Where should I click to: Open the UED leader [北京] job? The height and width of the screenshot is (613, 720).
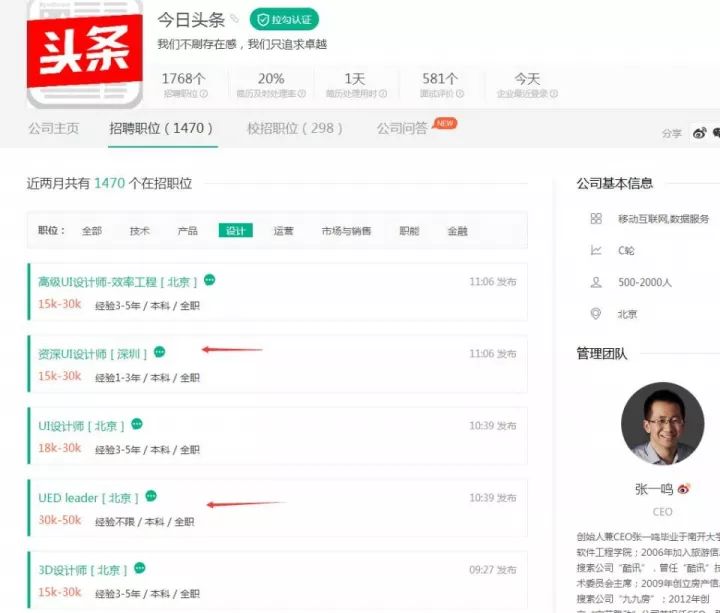[x=88, y=498]
